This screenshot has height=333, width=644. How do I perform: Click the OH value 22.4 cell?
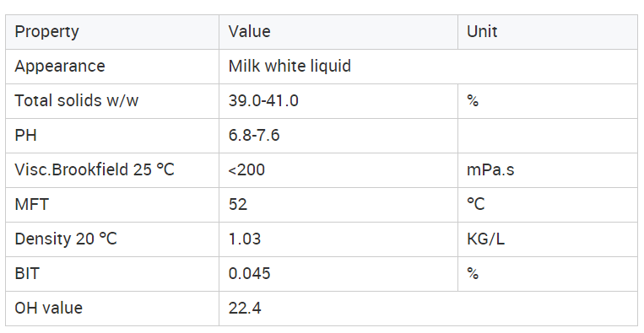(x=429, y=309)
